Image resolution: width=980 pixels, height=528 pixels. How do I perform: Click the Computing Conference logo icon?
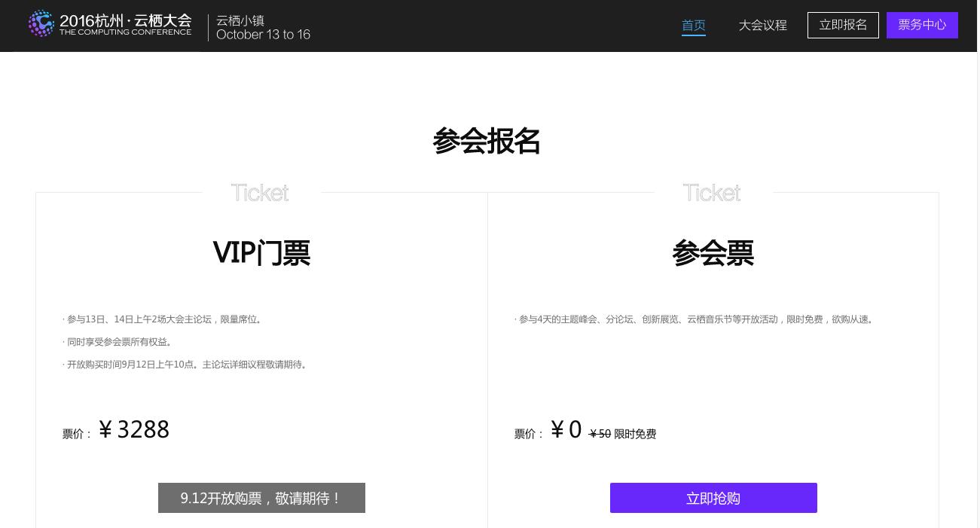(x=41, y=24)
